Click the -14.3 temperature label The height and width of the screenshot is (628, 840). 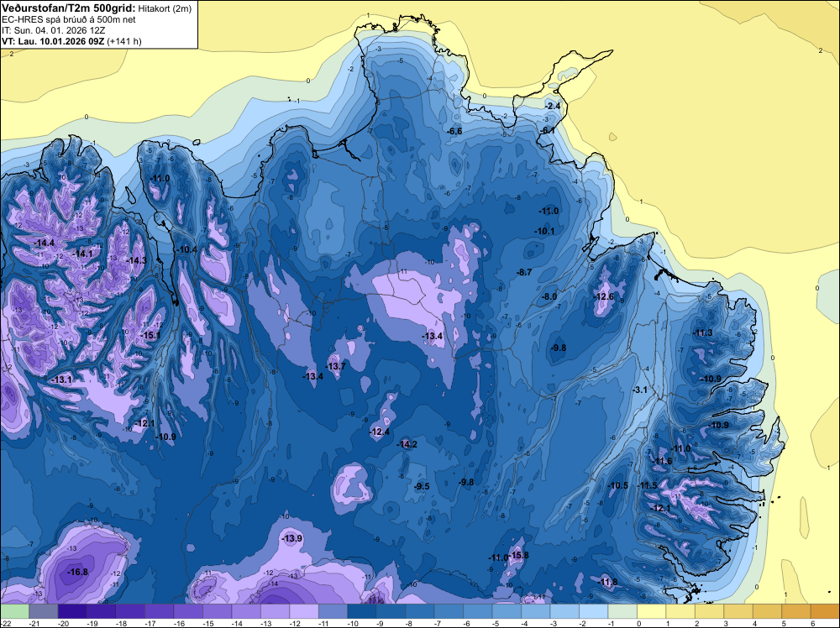[136, 260]
